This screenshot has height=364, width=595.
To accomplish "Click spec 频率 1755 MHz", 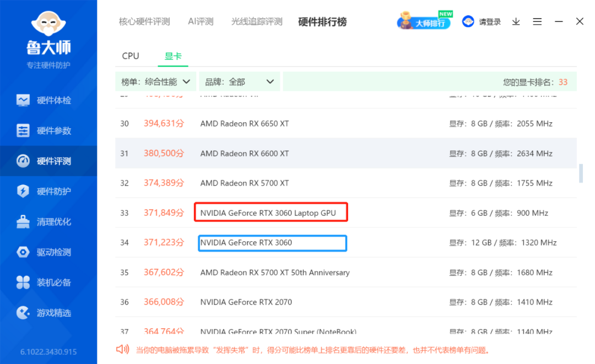I will coord(524,183).
